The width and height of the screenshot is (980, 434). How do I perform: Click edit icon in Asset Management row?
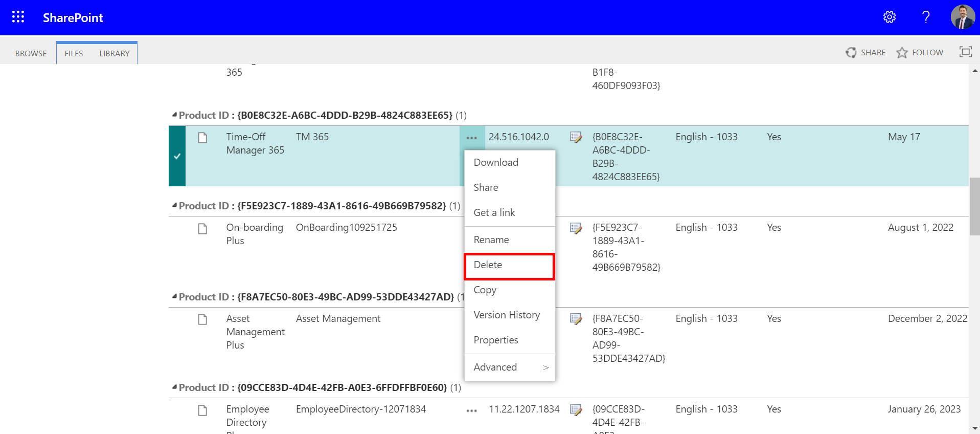click(576, 319)
